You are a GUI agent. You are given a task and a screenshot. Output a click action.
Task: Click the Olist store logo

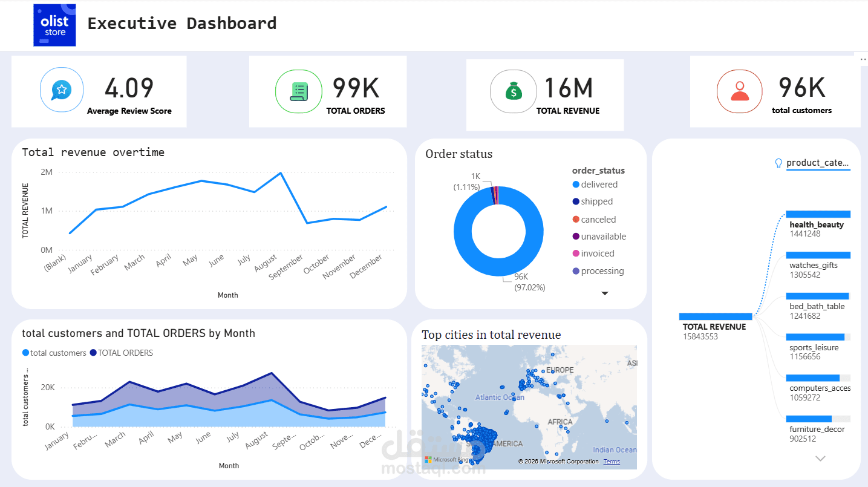click(54, 25)
